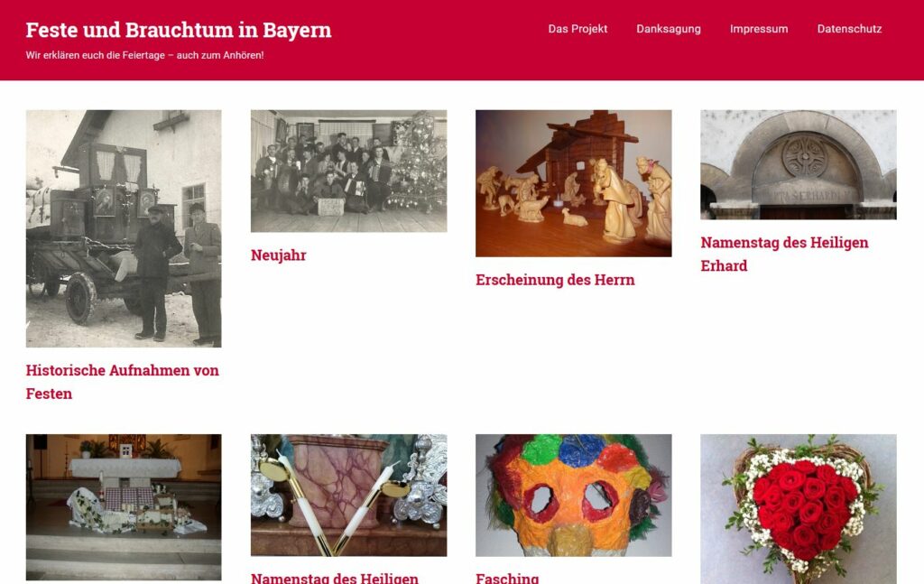
Task: Select the red rose heart thumbnail
Action: (x=799, y=509)
